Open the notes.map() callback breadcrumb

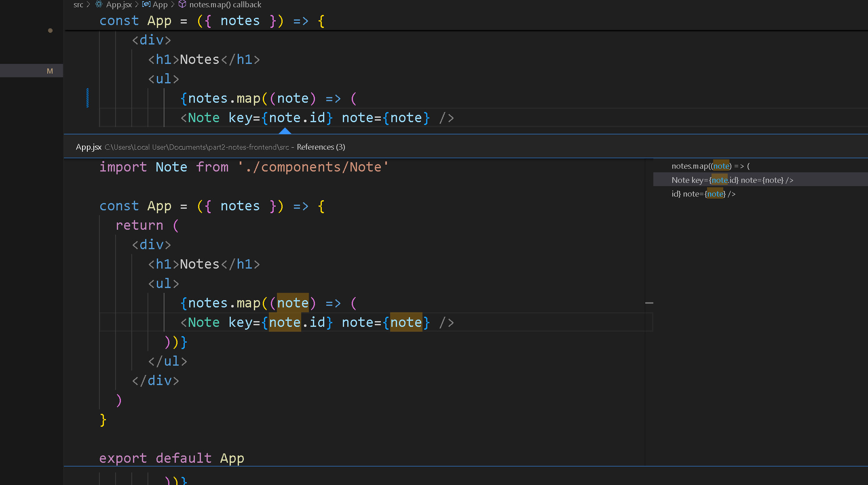coord(225,4)
